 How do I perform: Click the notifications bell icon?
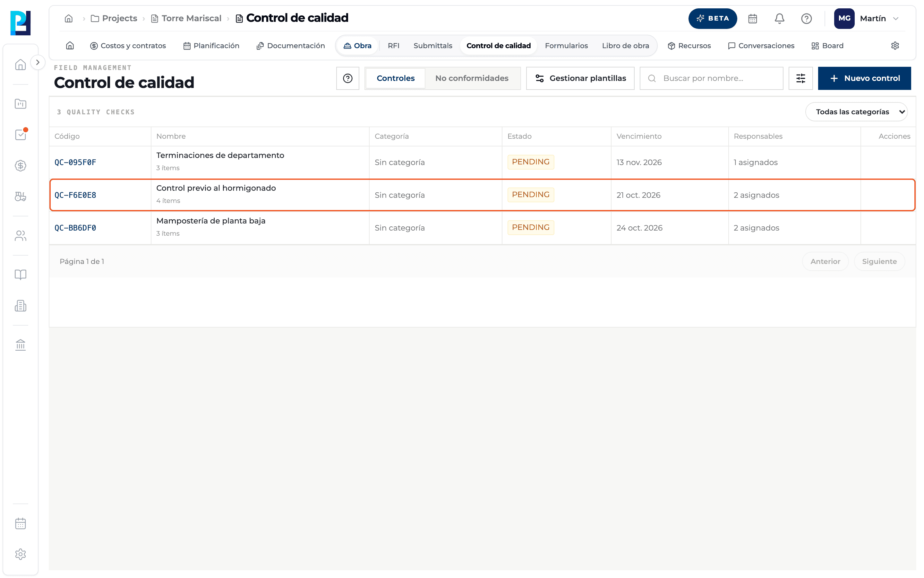pos(779,18)
